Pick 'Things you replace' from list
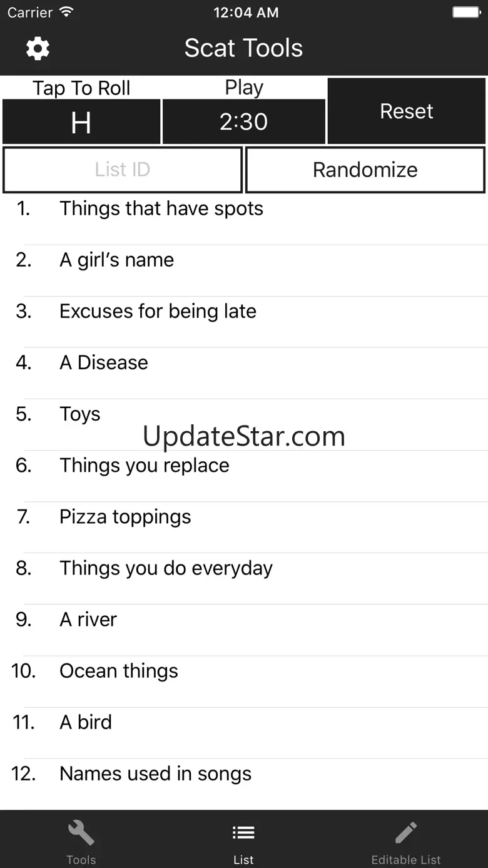This screenshot has width=488, height=868. pyautogui.click(x=145, y=466)
